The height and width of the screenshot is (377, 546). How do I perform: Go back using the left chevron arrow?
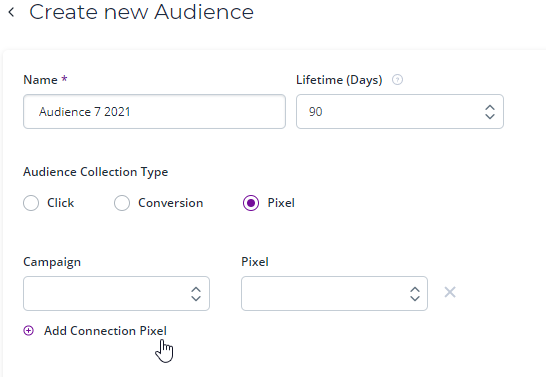tap(11, 13)
